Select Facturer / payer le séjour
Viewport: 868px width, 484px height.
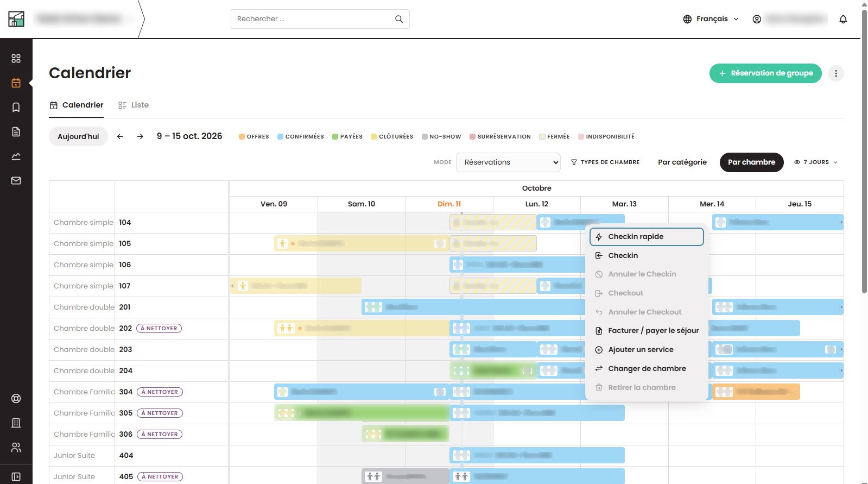(x=647, y=330)
